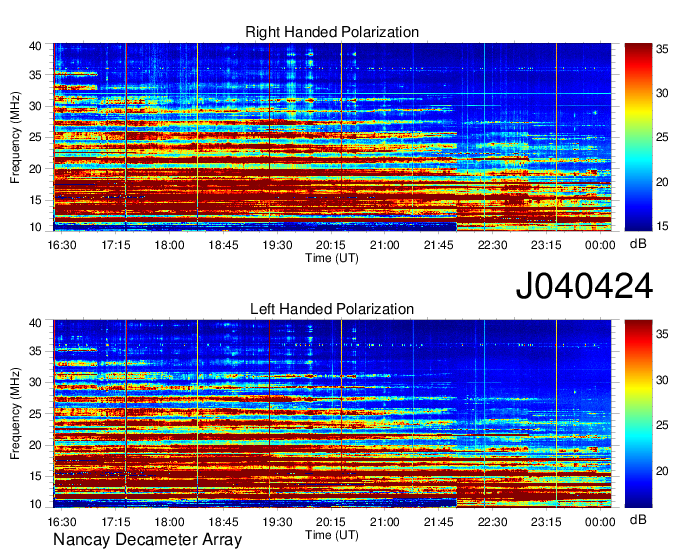Click the dB label under Left Handed colorbar
The width and height of the screenshot is (680, 552).
638,519
